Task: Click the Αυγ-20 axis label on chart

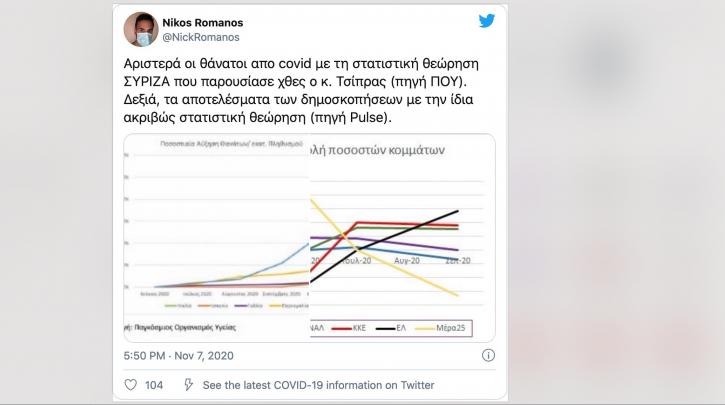Action: [406, 260]
